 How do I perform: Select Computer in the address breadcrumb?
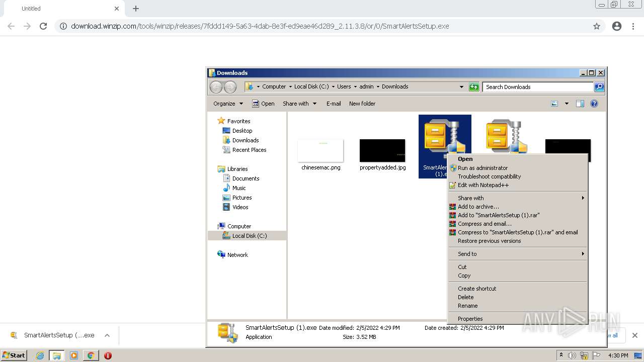coord(274,86)
